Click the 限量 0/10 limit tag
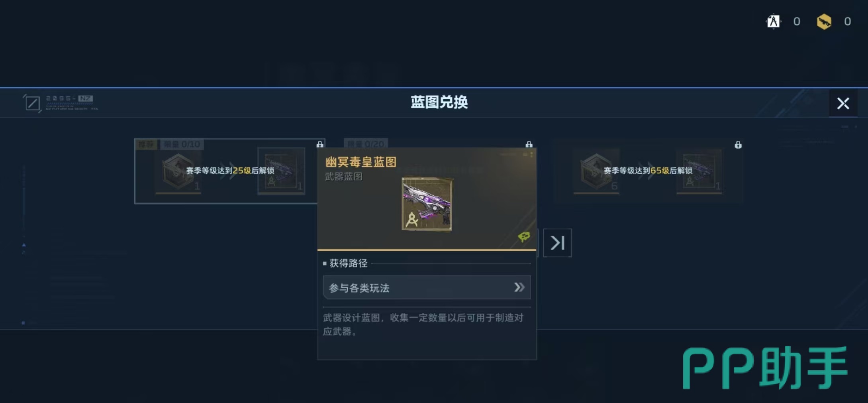The width and height of the screenshot is (868, 403). [182, 144]
